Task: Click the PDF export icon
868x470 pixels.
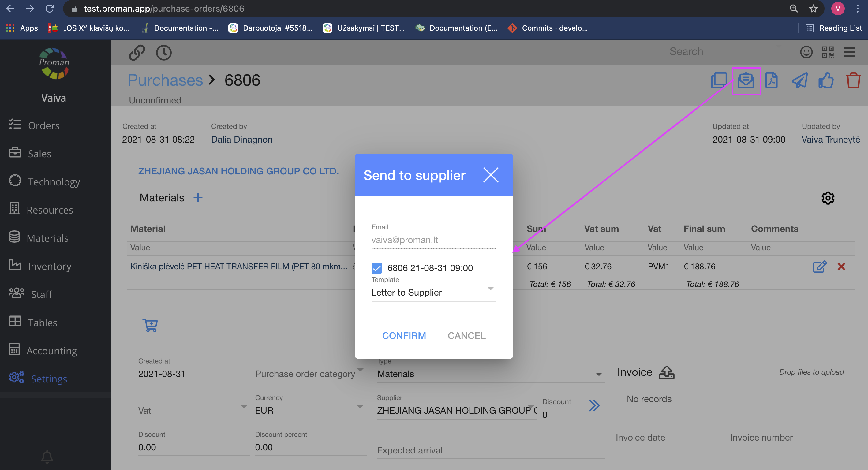Action: point(771,81)
